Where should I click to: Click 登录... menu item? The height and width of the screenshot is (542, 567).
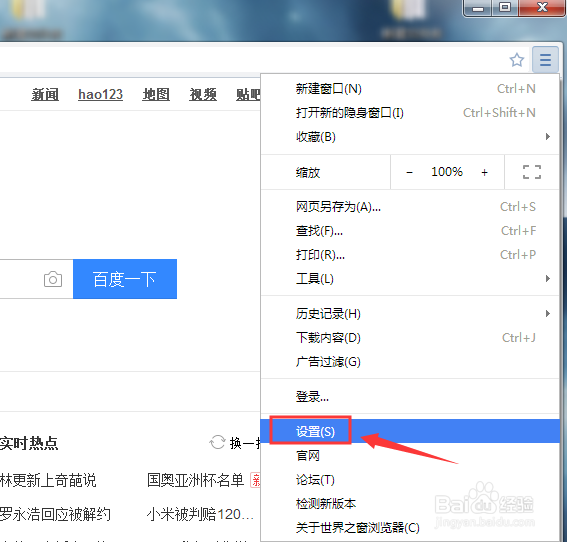click(410, 397)
